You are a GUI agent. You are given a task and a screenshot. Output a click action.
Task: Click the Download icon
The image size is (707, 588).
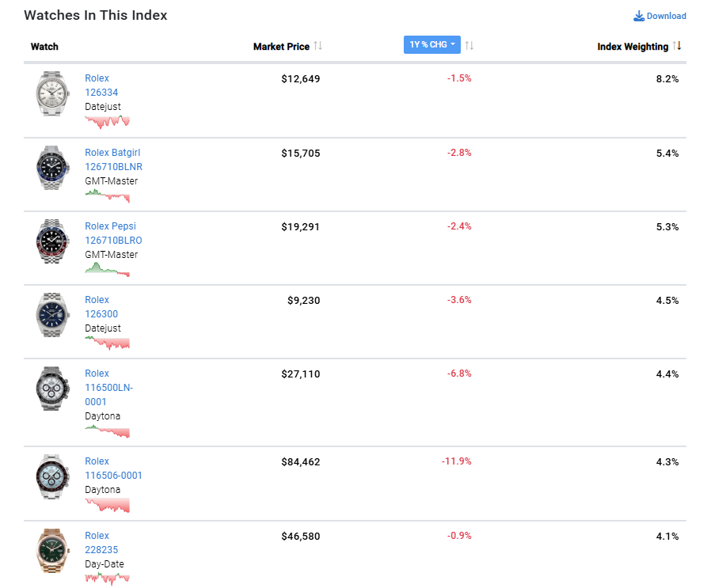[639, 16]
